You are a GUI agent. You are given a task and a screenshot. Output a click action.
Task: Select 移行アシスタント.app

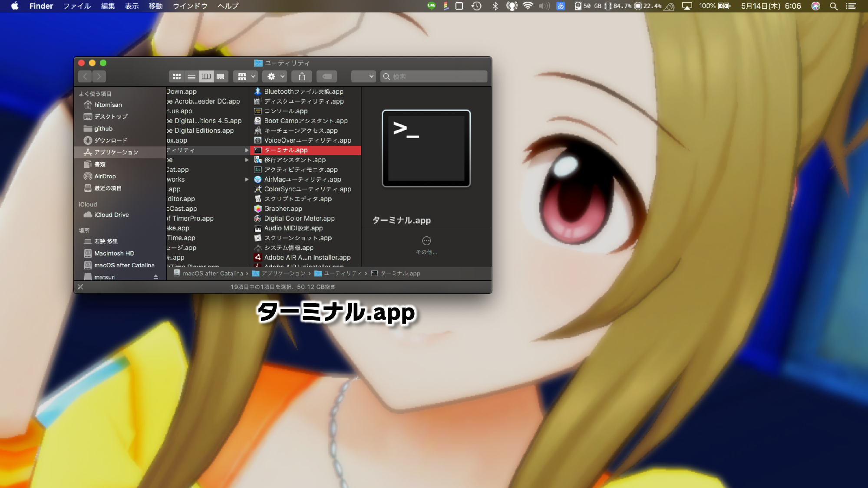(x=306, y=160)
